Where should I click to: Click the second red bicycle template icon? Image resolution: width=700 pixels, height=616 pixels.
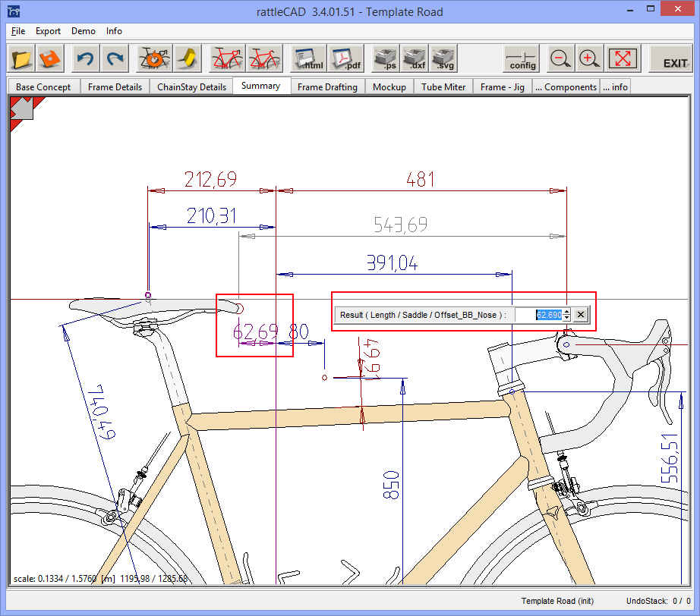[x=264, y=58]
